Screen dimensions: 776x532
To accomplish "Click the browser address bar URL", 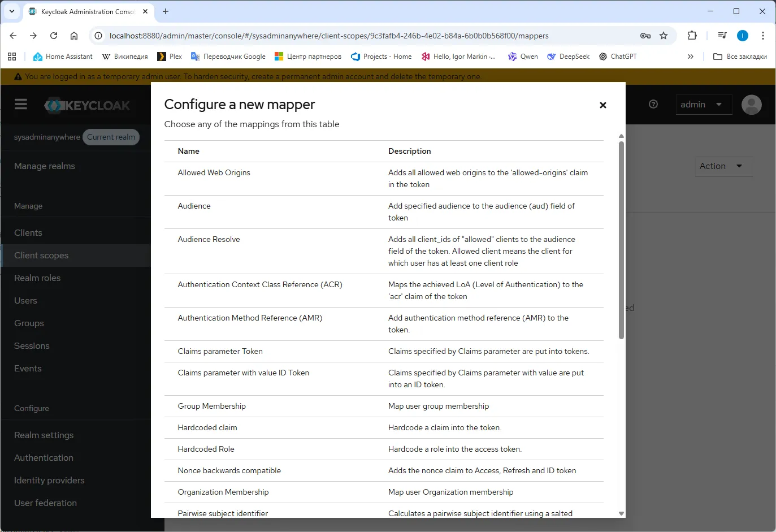I will 328,36.
